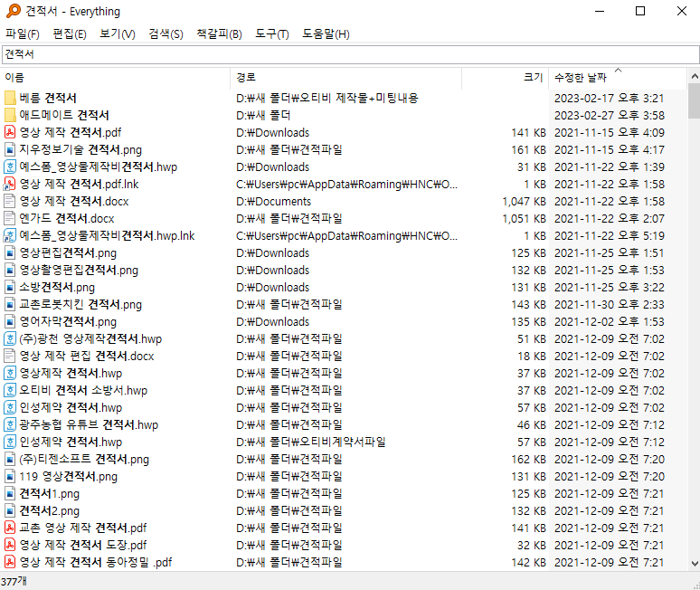Click the date 2021-11-30 오후 2:33
700x590 pixels.
tap(610, 304)
